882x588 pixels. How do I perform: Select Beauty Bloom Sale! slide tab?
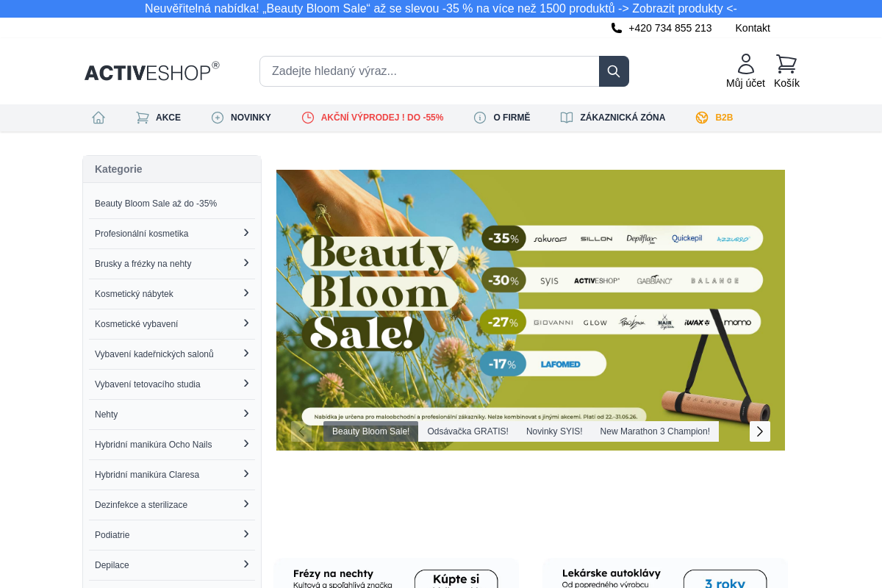click(370, 431)
